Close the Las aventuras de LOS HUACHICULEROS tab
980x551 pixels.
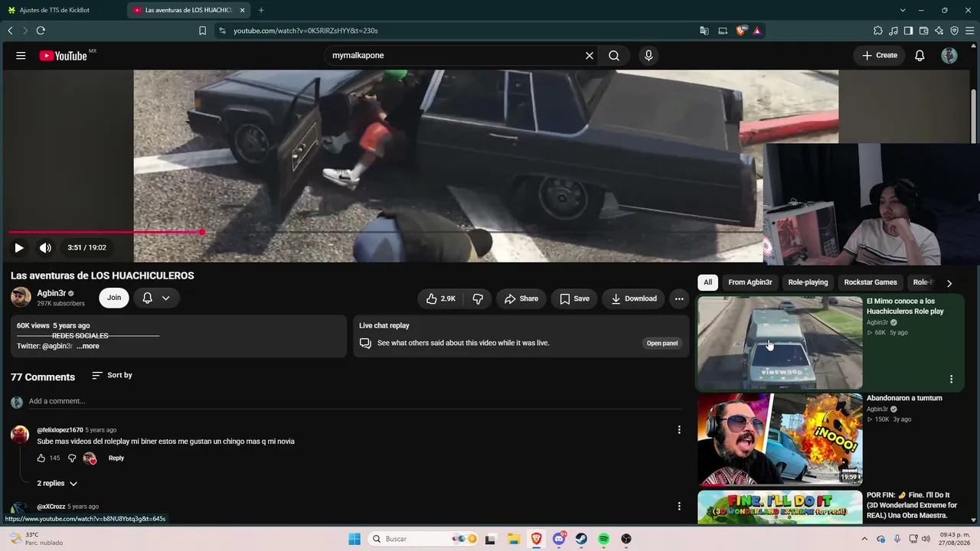coord(243,10)
